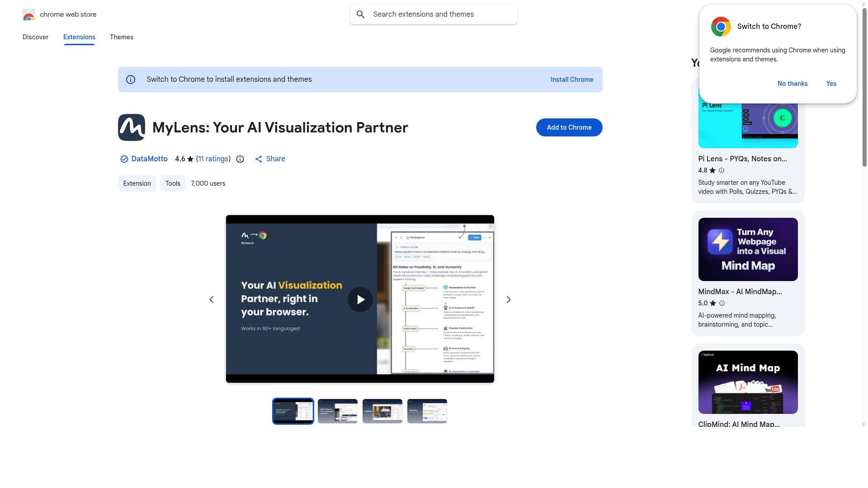Open the DataMotto publisher link
This screenshot has height=488, width=868.
149,159
